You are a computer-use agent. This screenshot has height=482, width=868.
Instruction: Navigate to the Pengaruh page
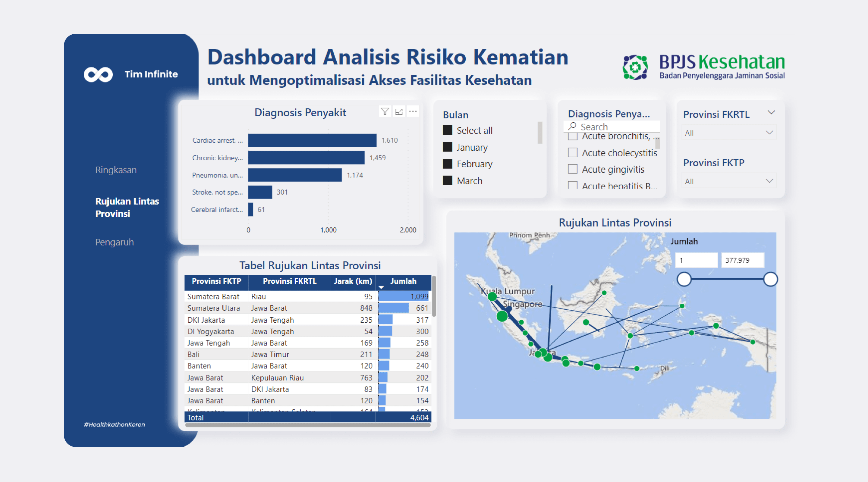pos(114,242)
